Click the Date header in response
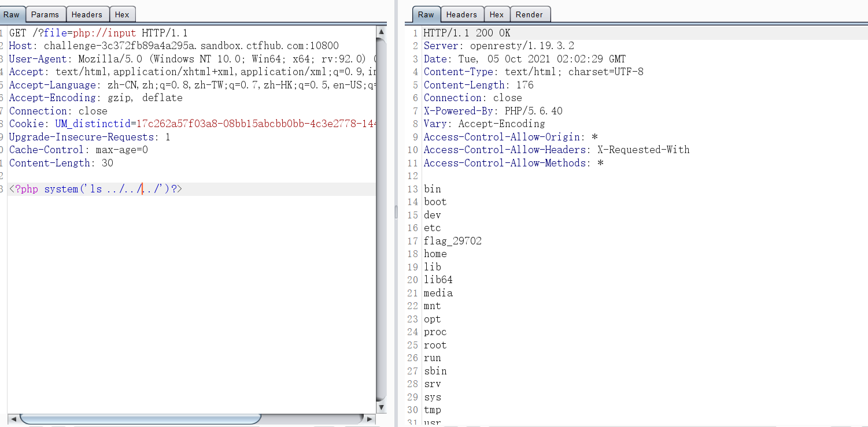This screenshot has height=427, width=868. [x=525, y=59]
